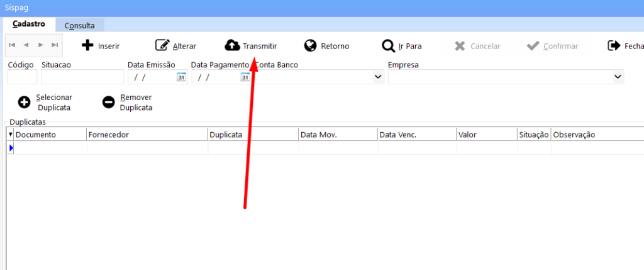This screenshot has height=270, width=644.
Task: Click the Código input field
Action: click(22, 77)
